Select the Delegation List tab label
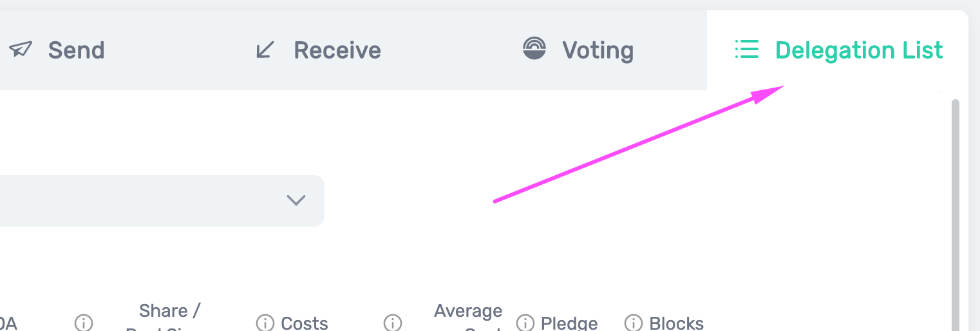Viewport: 980px width, 331px height. point(859,50)
